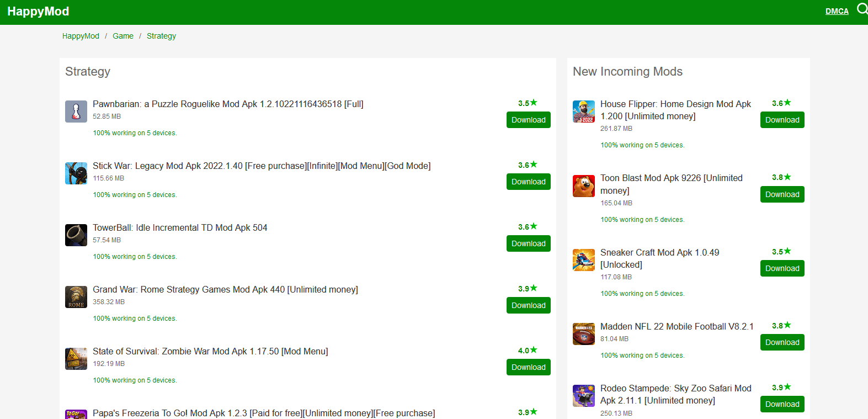The width and height of the screenshot is (868, 419).
Task: Click the Strategy section heading
Action: coord(88,72)
